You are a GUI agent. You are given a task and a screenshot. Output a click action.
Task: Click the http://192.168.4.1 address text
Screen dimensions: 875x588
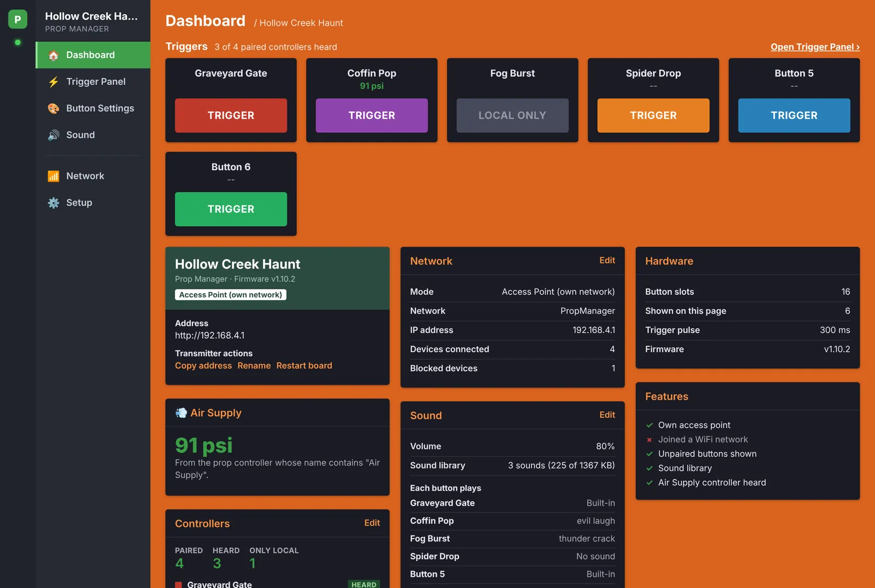point(210,336)
